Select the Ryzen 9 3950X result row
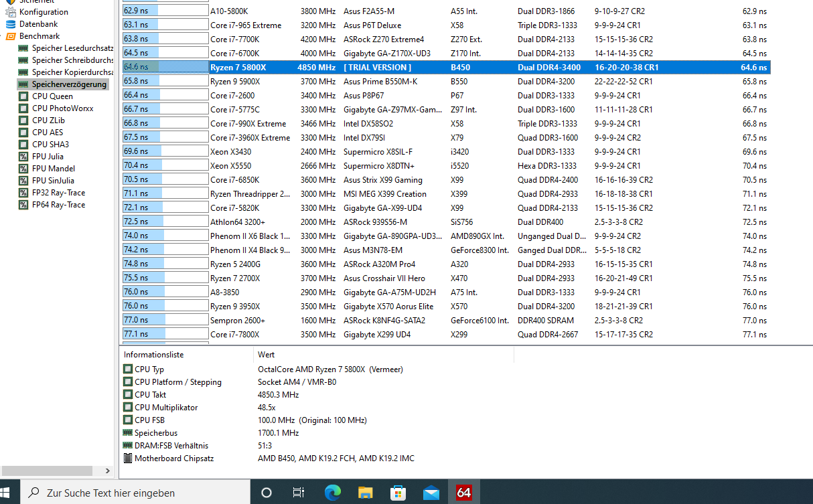Viewport: 813px width, 504px height. tap(446, 307)
